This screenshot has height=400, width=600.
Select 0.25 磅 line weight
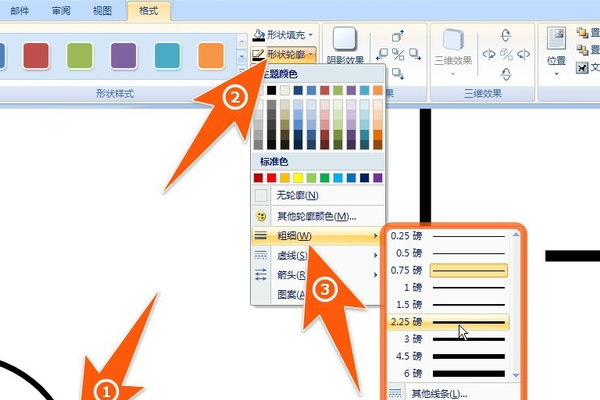(448, 236)
